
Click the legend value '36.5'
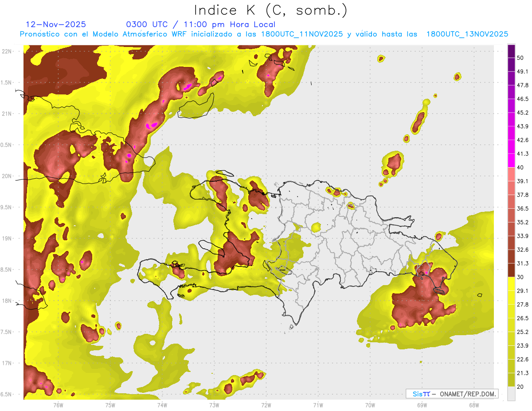click(x=523, y=208)
